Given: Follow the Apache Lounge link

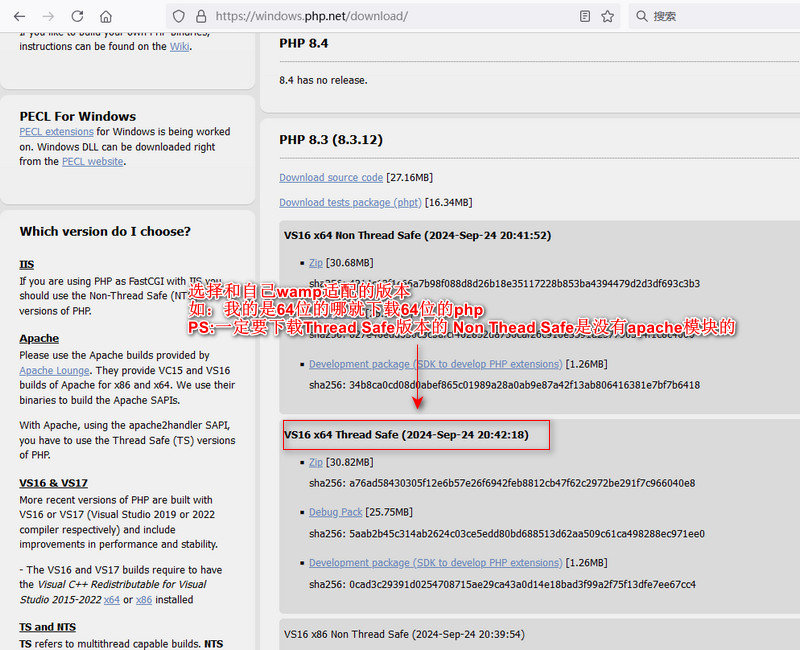Looking at the screenshot, I should (55, 370).
